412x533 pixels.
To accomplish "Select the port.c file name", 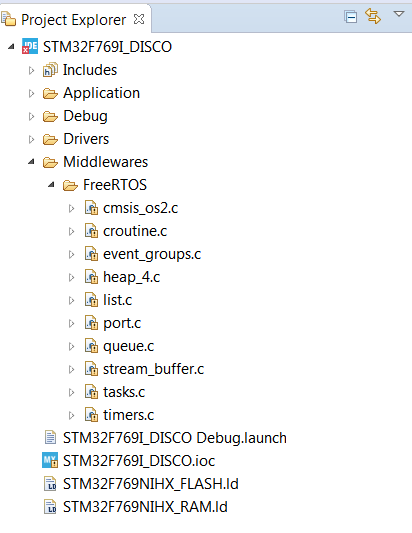I will tap(122, 324).
